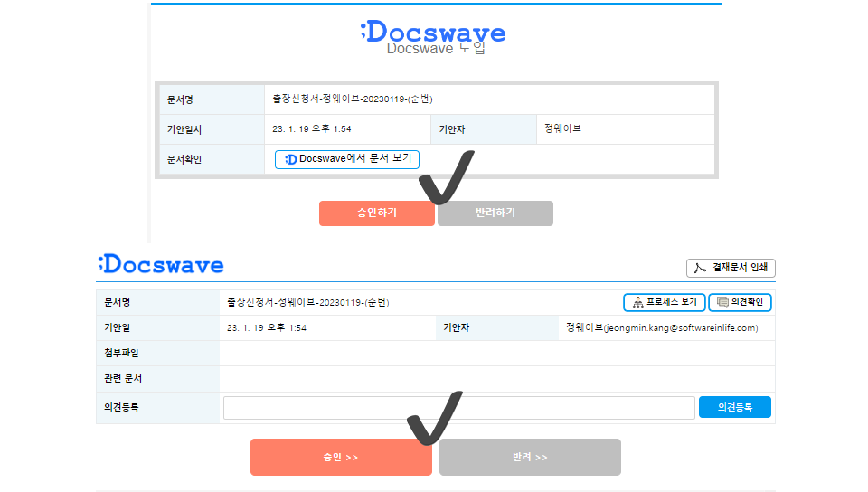Click the Docswave 도입 subtitle text
This screenshot has width=868, height=492.
(436, 49)
